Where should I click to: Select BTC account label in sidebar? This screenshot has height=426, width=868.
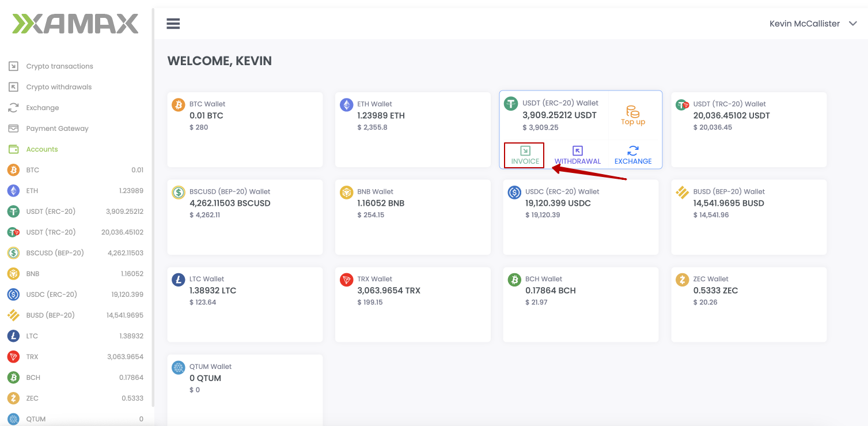pyautogui.click(x=33, y=170)
